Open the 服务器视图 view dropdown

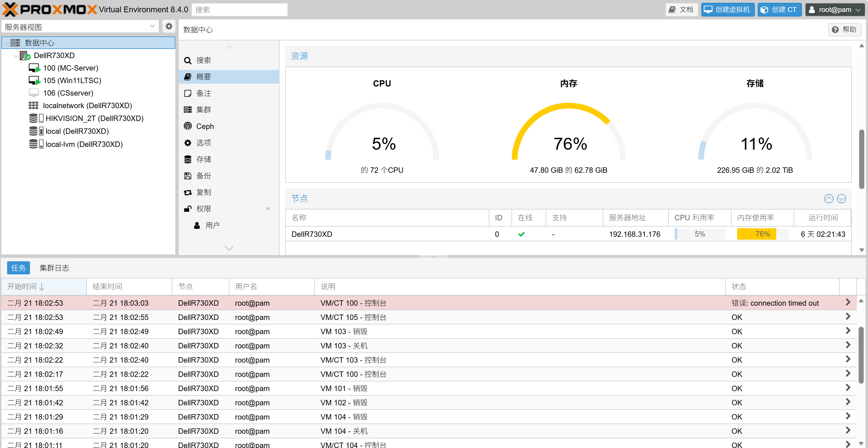click(x=152, y=26)
